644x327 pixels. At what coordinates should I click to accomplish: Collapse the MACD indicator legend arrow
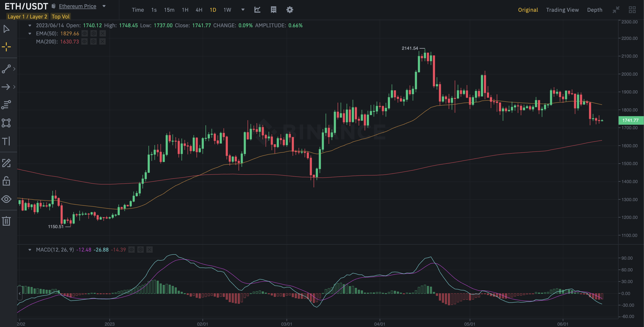30,250
